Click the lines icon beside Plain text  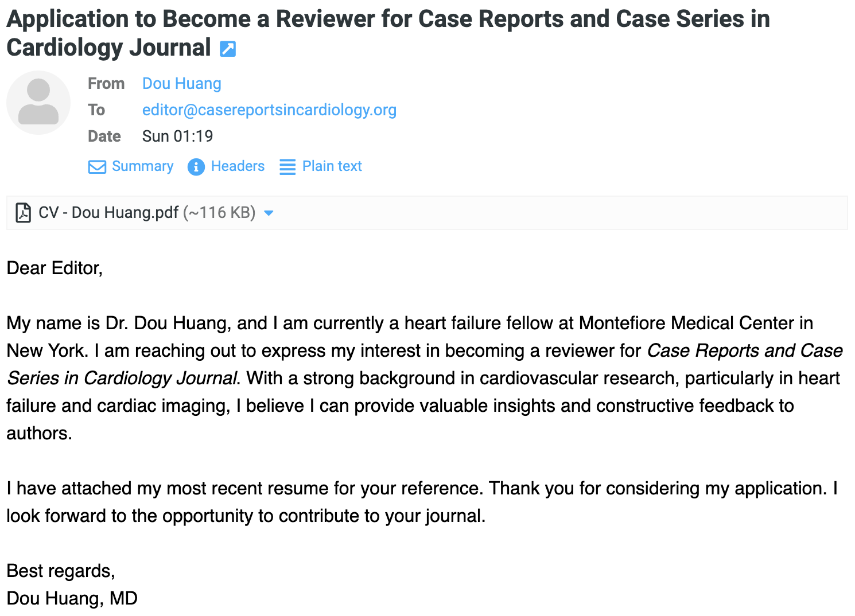pos(287,167)
